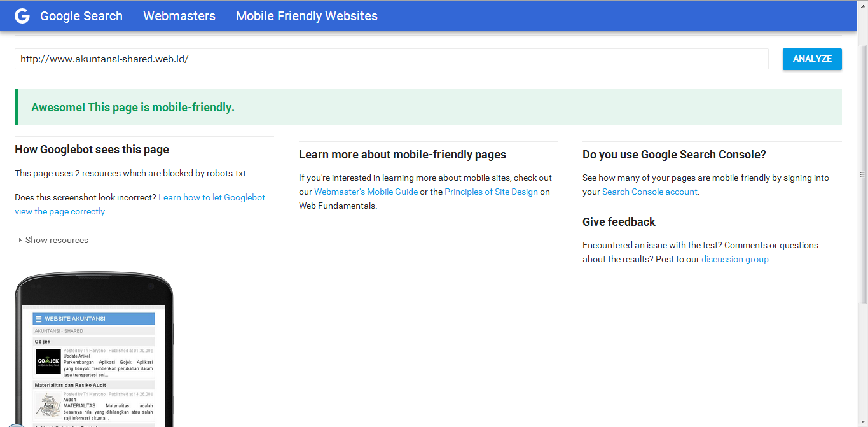The height and width of the screenshot is (427, 868).
Task: Click Materialitas dan Resiko Audit heading
Action: [71, 385]
